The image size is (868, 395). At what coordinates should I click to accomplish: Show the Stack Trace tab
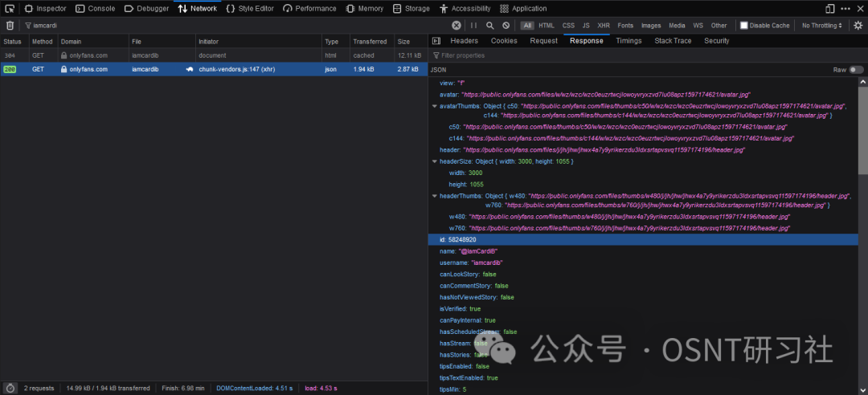pyautogui.click(x=673, y=40)
